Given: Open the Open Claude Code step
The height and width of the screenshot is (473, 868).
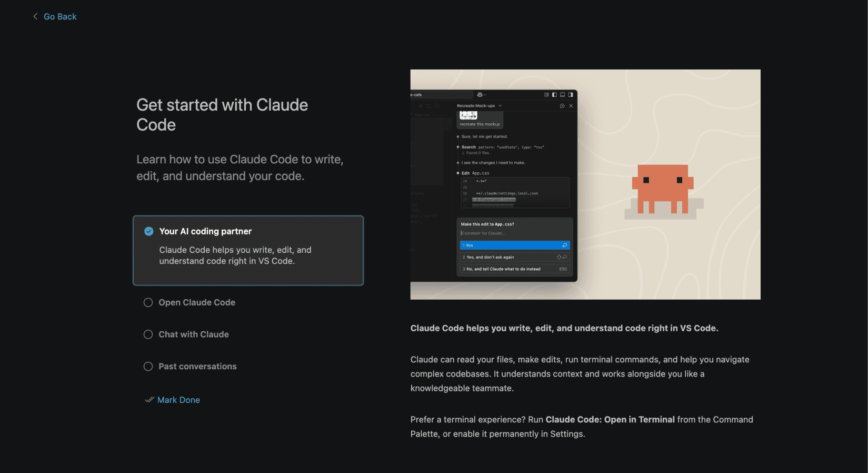Looking at the screenshot, I should (x=197, y=302).
